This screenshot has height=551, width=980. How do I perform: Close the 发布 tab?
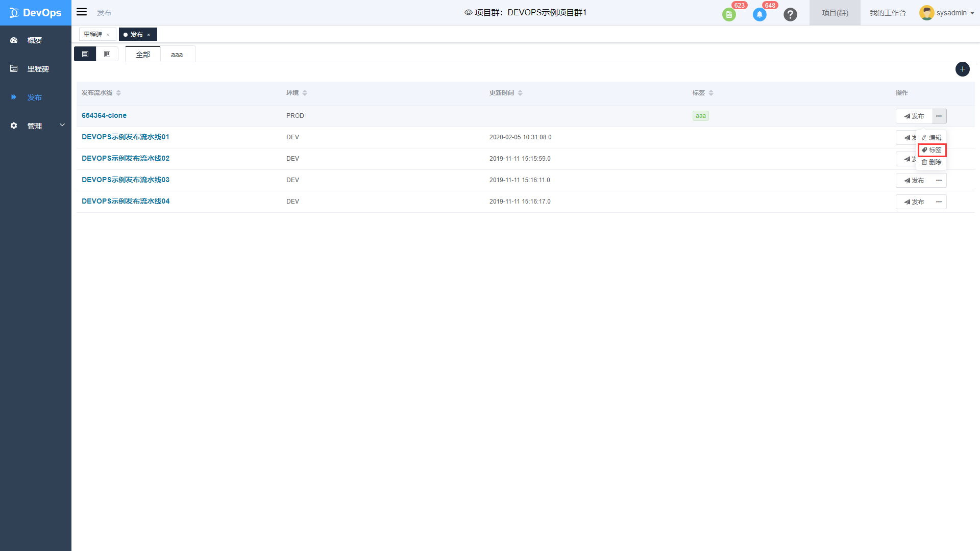(x=149, y=35)
